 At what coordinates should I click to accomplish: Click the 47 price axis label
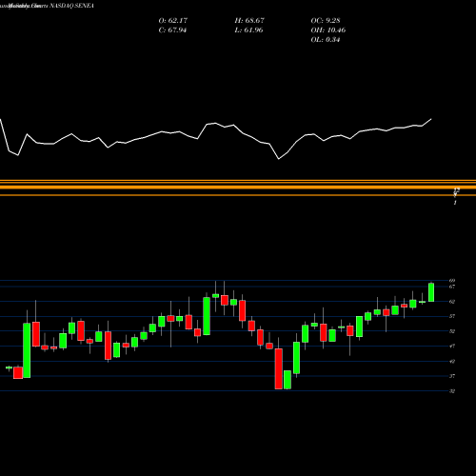tap(452, 347)
